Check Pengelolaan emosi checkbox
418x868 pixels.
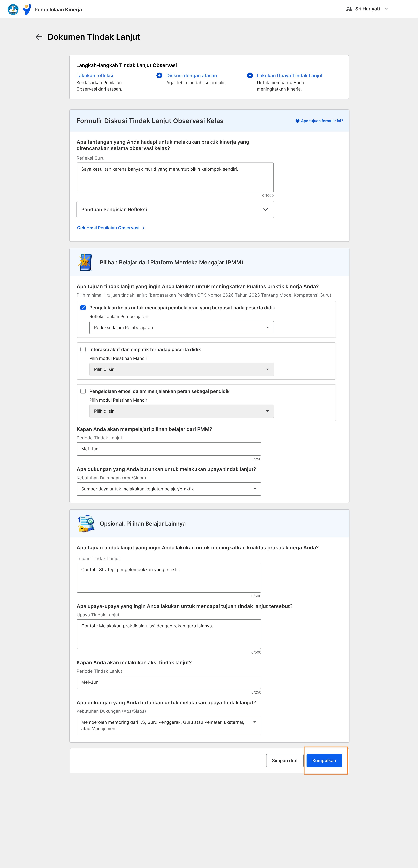tap(83, 391)
